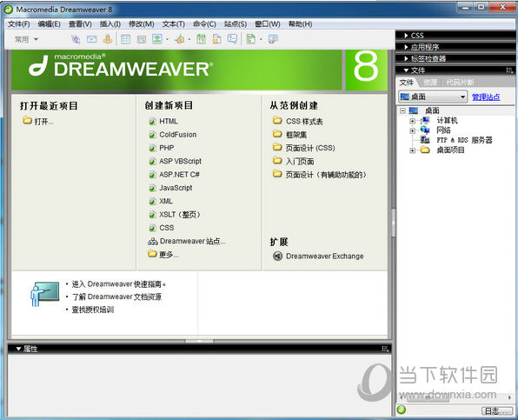Click the 日志... button
The image size is (518, 420).
pos(496,410)
